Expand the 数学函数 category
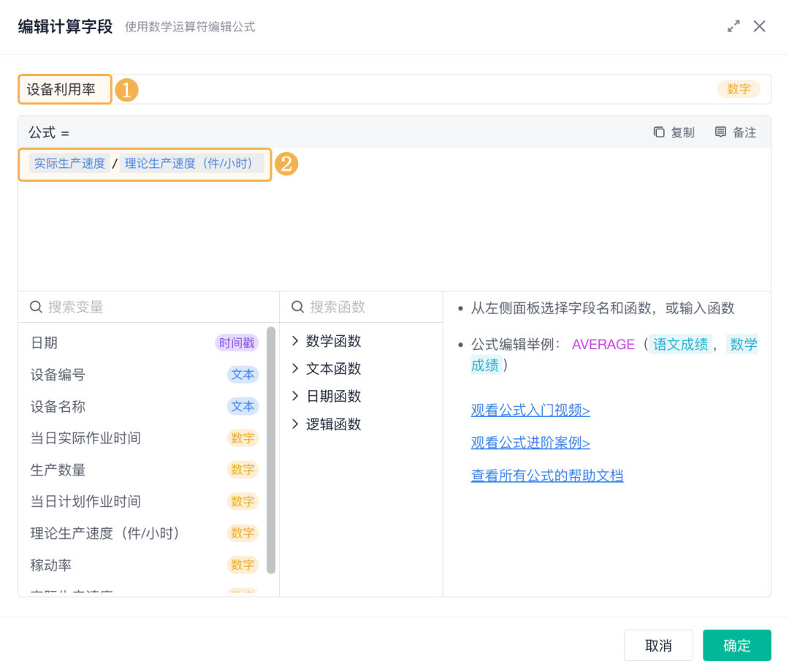The height and width of the screenshot is (672, 789). [327, 341]
